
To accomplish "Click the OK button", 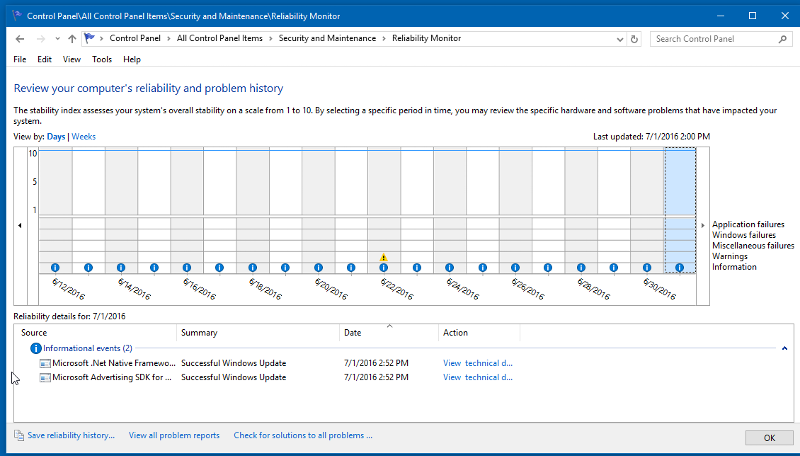I will (x=769, y=438).
